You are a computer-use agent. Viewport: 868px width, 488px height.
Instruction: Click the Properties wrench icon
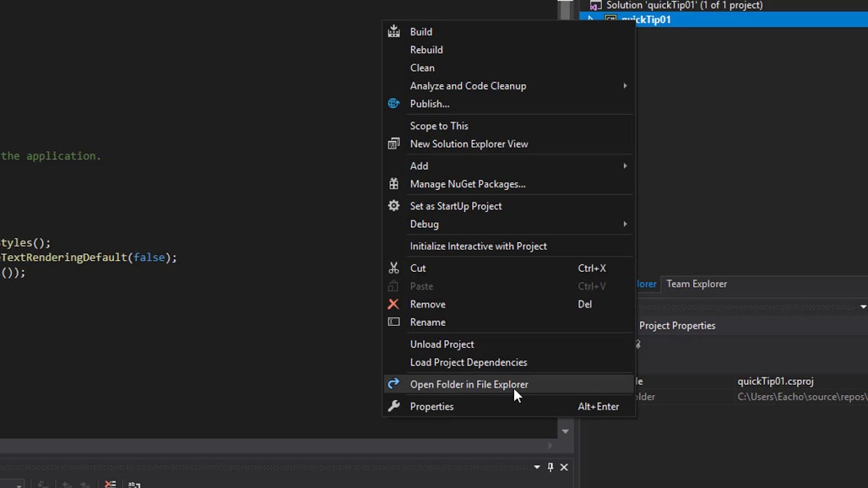[x=394, y=407]
